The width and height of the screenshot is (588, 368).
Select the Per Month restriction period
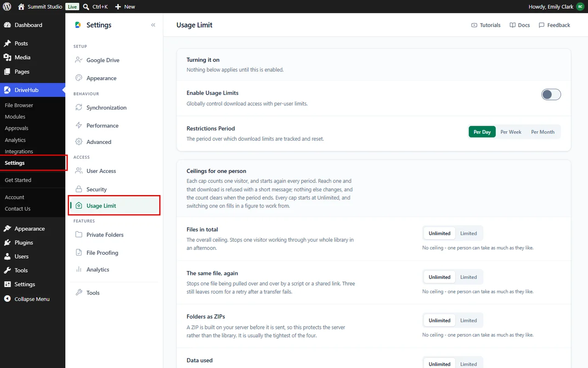pos(543,132)
